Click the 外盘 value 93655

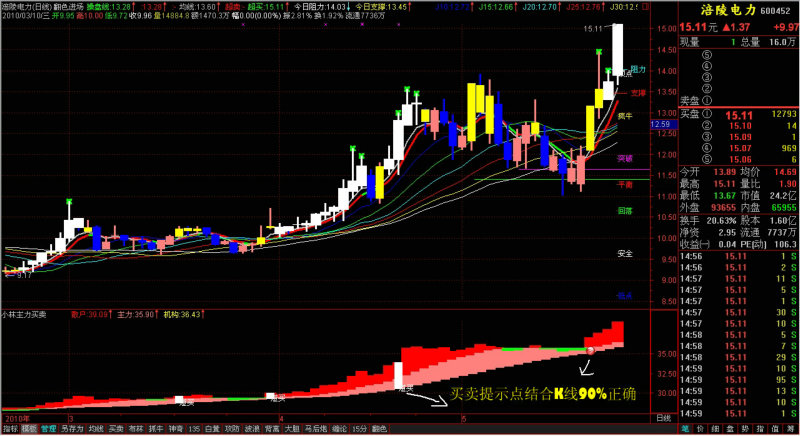tap(723, 208)
